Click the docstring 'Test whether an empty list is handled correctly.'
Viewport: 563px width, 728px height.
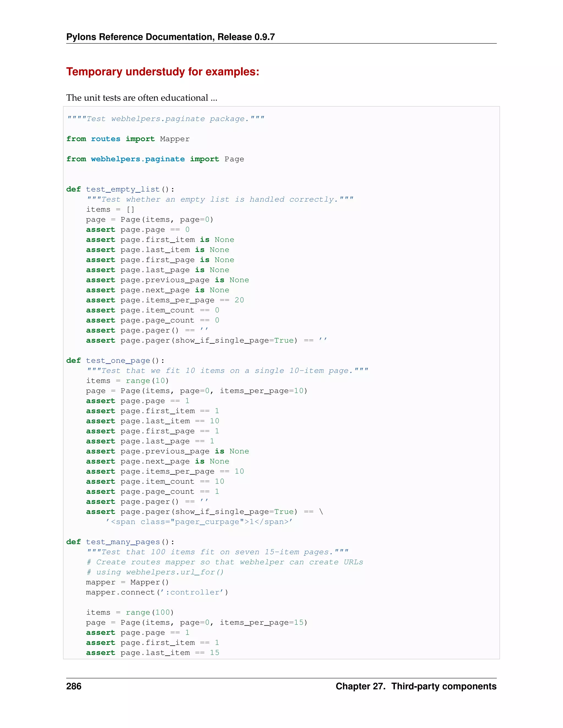pyautogui.click(x=220, y=199)
